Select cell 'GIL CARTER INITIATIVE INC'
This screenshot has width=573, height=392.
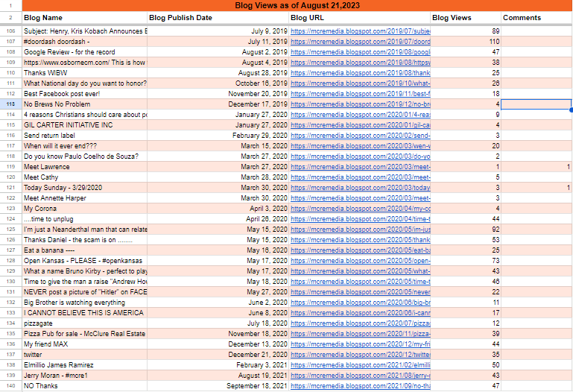[84, 125]
